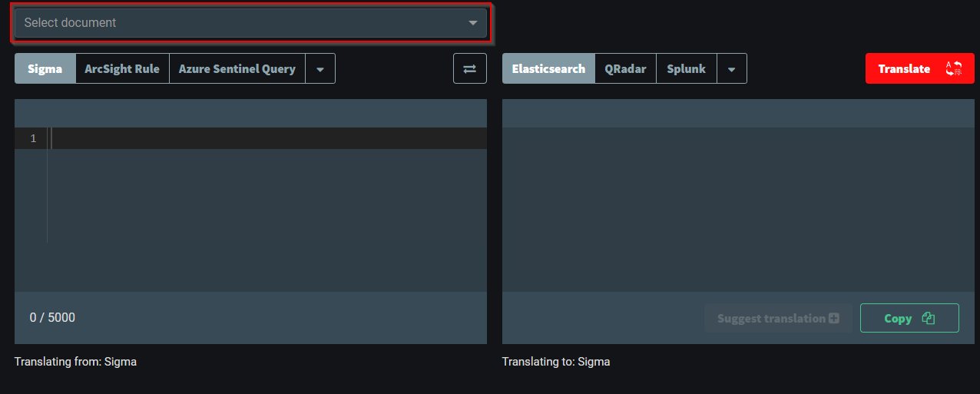Switch target to QRadar
Viewport: 980px width, 394px height.
click(x=625, y=69)
